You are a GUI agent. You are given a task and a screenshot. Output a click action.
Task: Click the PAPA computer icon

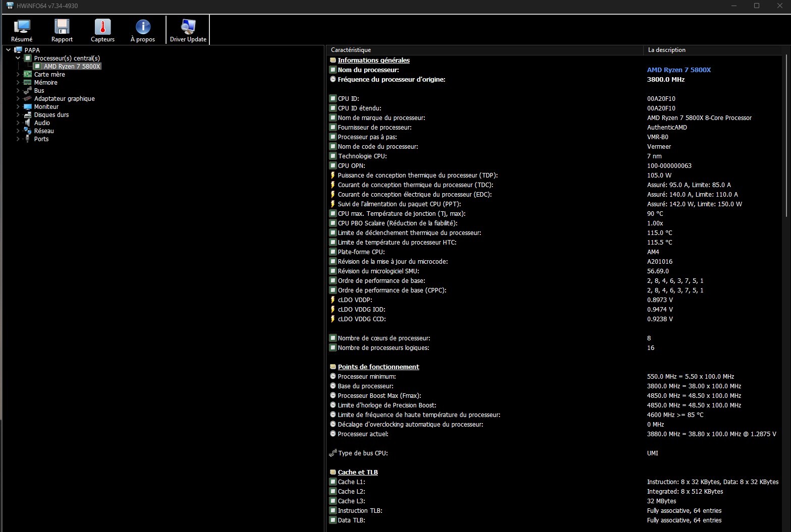click(18, 50)
